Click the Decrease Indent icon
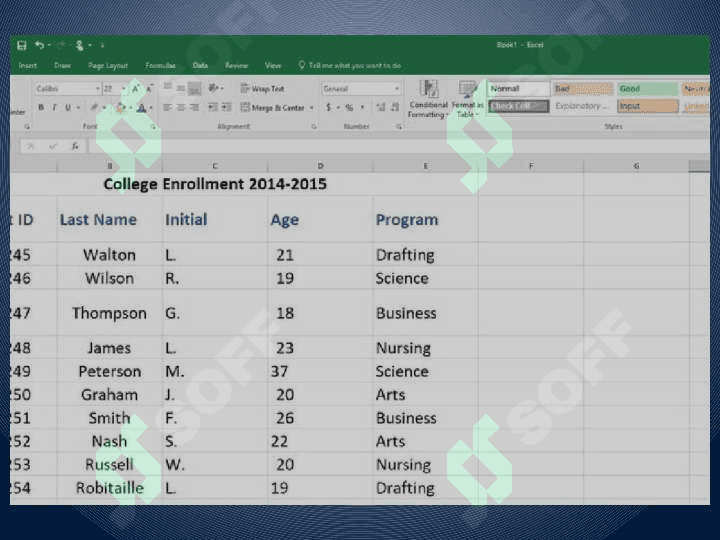 [x=213, y=107]
